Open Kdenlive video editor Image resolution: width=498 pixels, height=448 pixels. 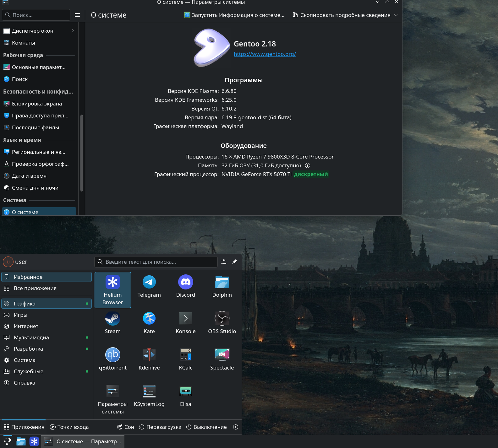tap(149, 359)
